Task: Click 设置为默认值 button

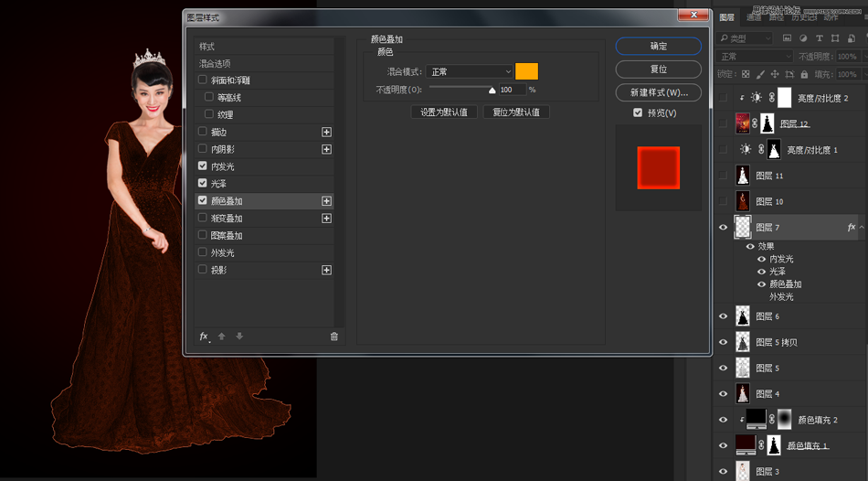Action: [x=444, y=112]
